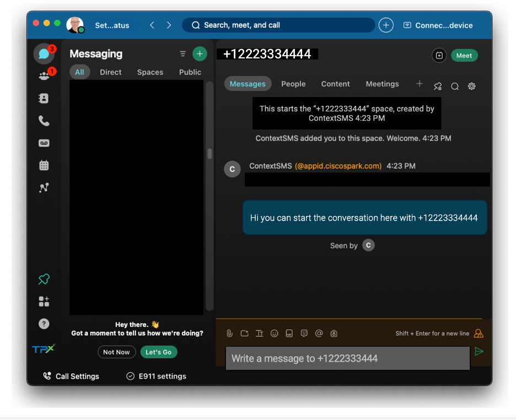Viewport: 516px width, 420px height.
Task: Click the Write a message input field
Action: coord(347,358)
